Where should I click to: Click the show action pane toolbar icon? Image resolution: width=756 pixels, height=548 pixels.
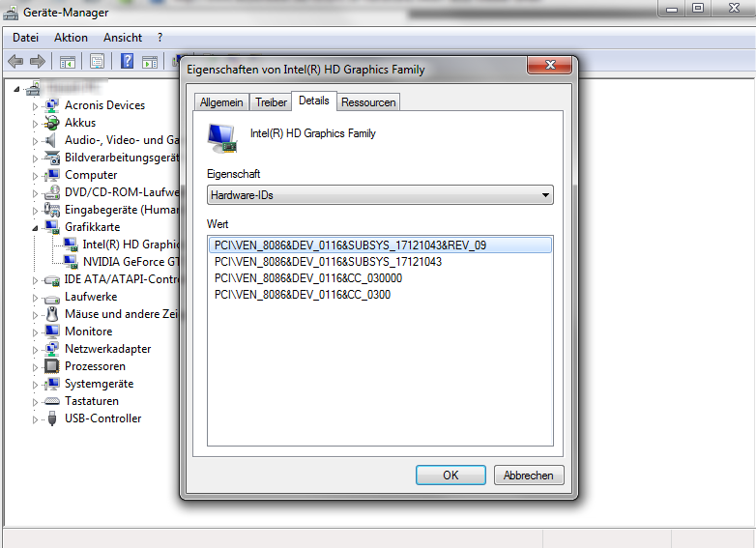150,62
